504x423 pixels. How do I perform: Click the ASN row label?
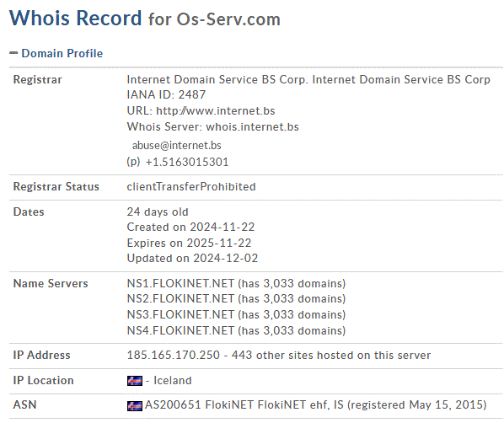pos(24,404)
